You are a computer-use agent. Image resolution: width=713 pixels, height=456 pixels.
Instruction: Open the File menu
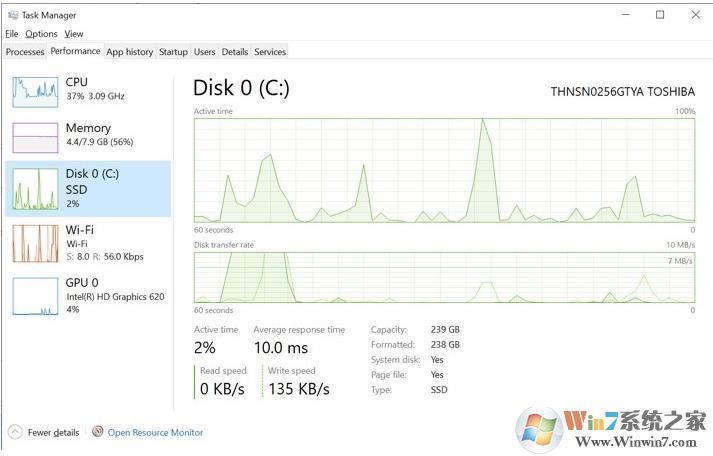[12, 34]
